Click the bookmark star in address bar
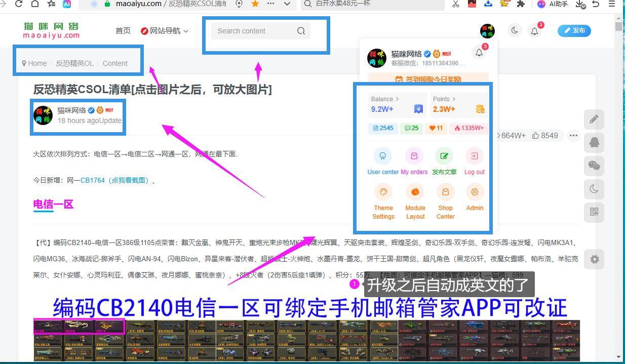The image size is (625, 364). (x=255, y=4)
